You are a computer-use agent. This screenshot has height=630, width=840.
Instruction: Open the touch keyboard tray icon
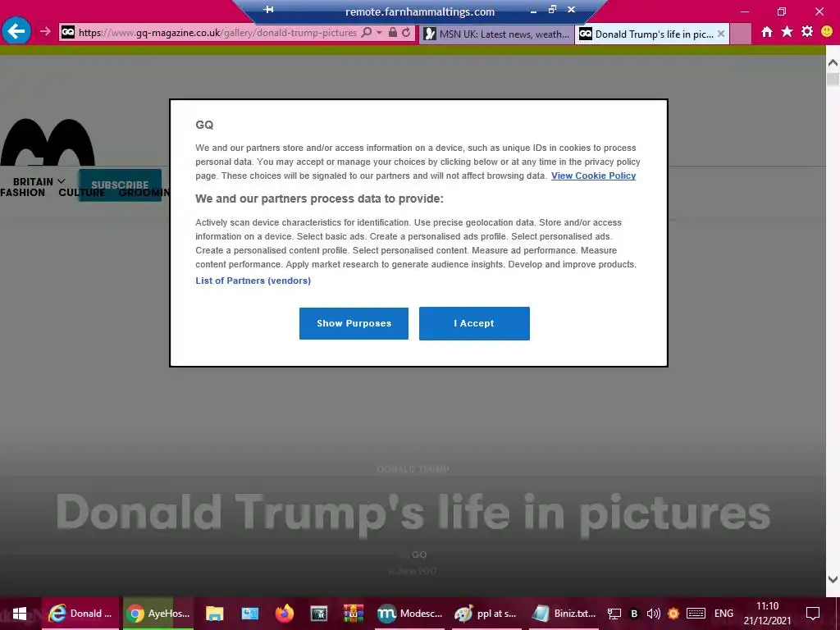696,614
